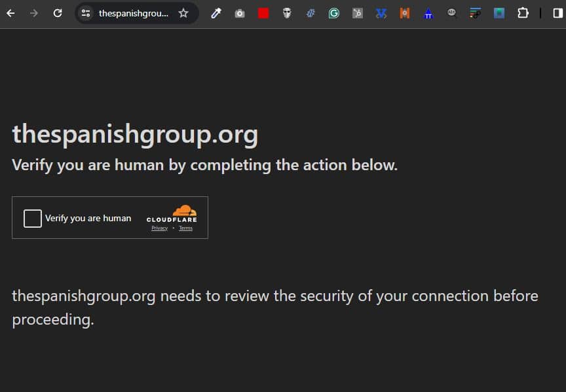Open the magnifier glass extension icon
Screen dimensions: 566x392
click(451, 13)
